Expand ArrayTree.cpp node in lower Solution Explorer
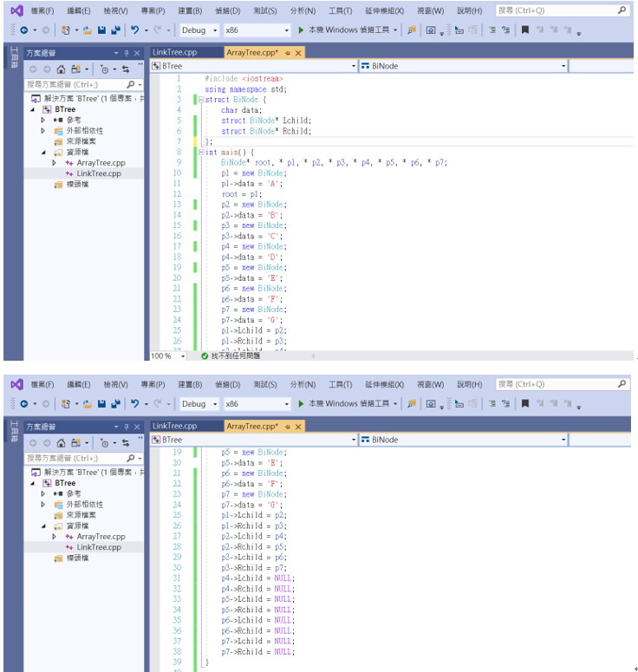Screen dimensions: 638x672 pos(54,537)
